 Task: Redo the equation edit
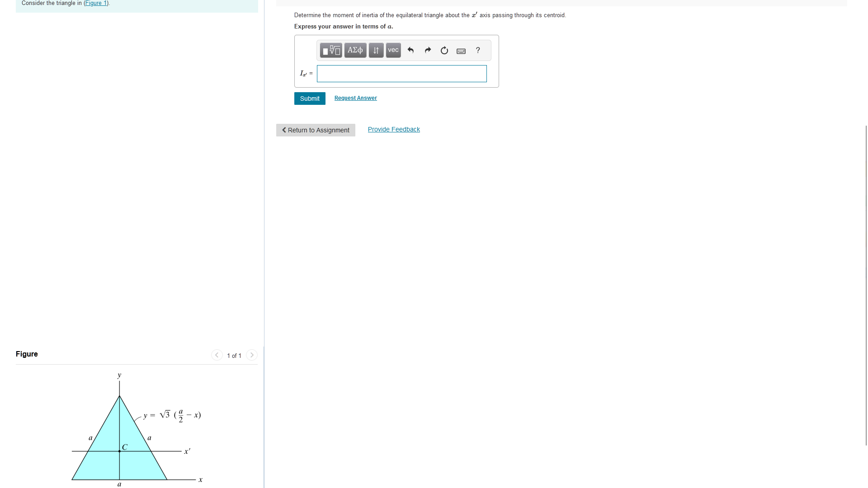pos(428,50)
